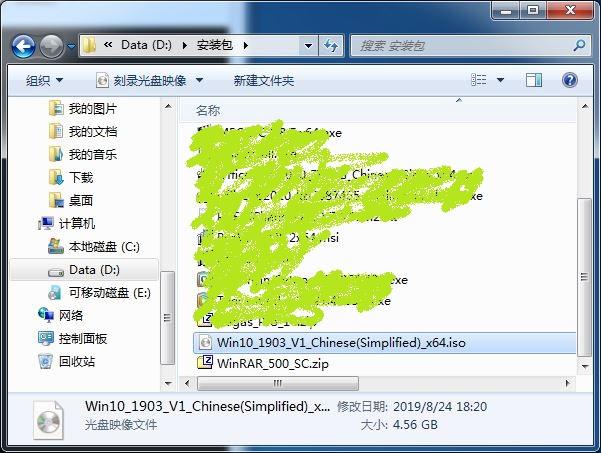Click file list vertical scroll down arrow

point(585,366)
